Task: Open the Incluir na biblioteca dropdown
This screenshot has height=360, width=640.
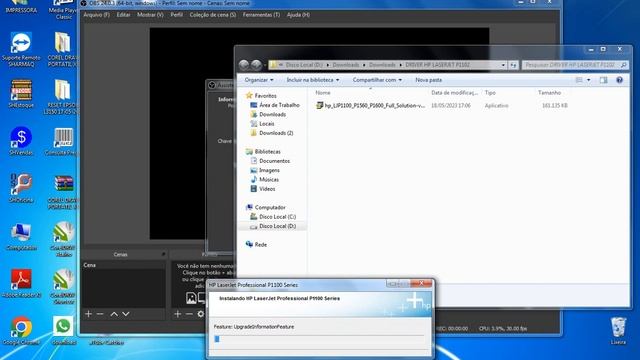Action: [x=313, y=80]
